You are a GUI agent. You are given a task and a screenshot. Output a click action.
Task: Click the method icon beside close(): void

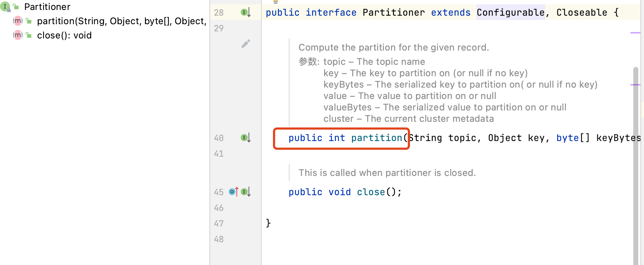pos(17,35)
